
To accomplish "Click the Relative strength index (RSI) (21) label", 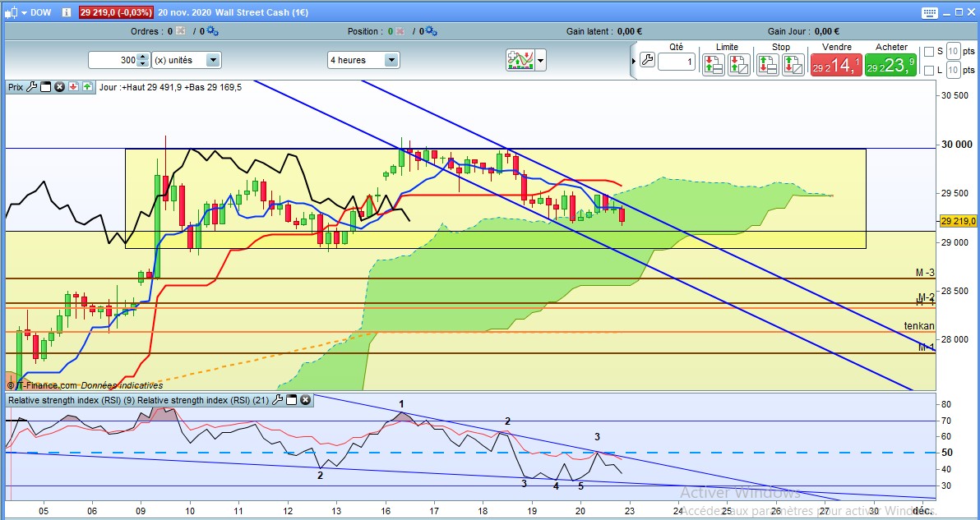I will point(204,400).
